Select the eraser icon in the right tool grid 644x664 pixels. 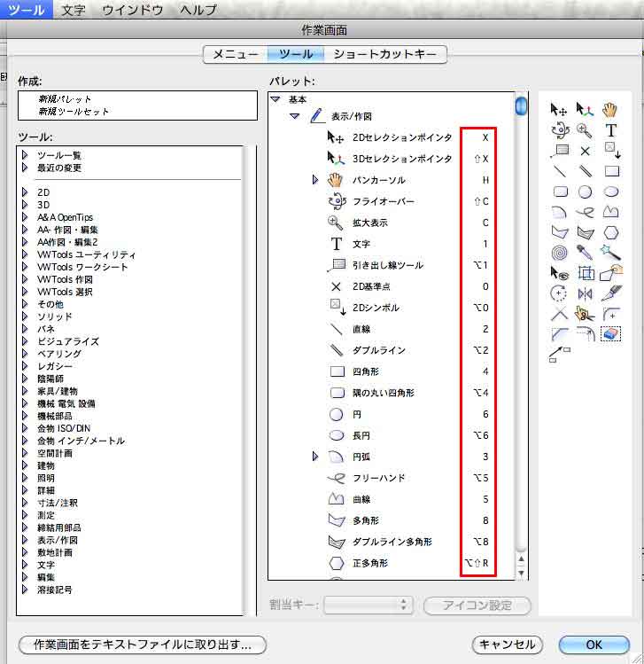610,334
